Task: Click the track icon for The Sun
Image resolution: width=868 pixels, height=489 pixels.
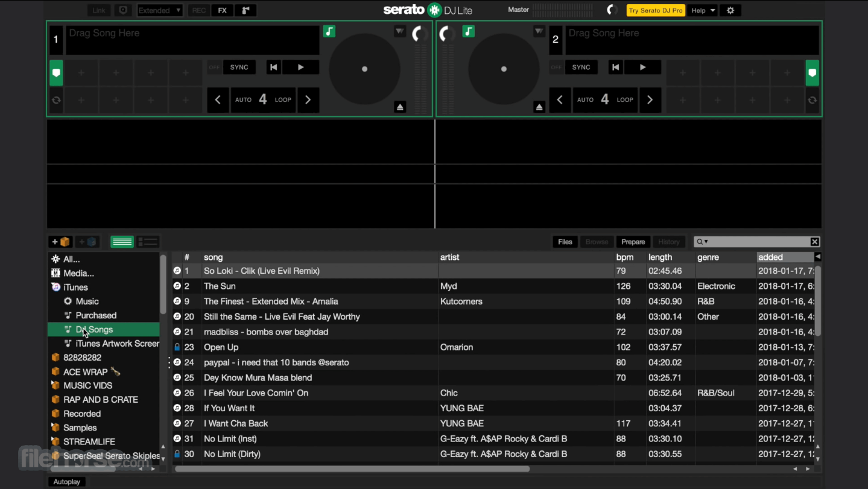Action: pyautogui.click(x=177, y=286)
